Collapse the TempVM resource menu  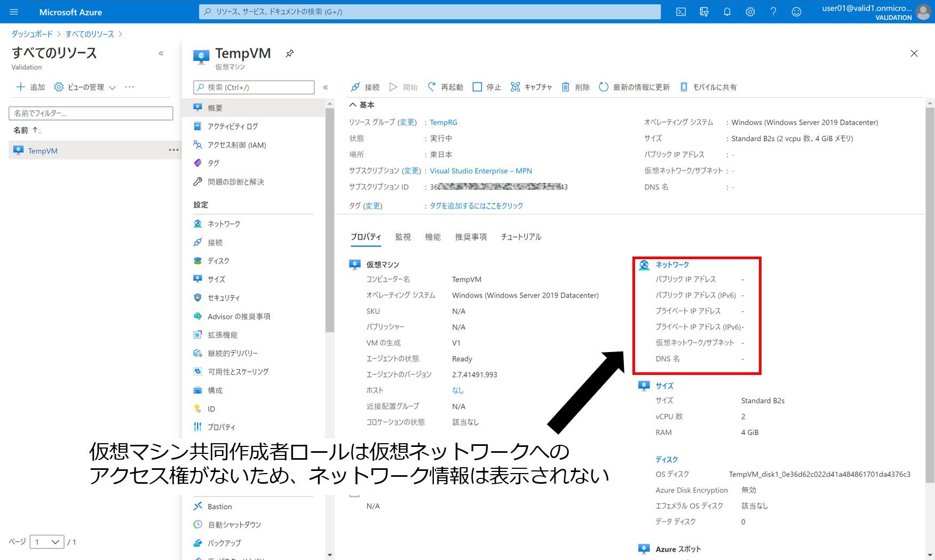[x=326, y=87]
